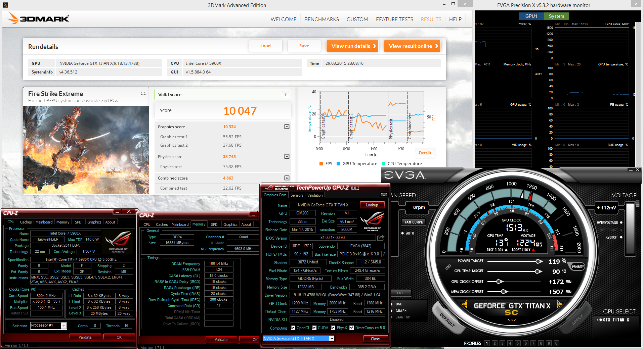Image resolution: width=644 pixels, height=349 pixels.
Task: Switch to Mainboard tab in left CPU-Z
Action: pos(44,222)
